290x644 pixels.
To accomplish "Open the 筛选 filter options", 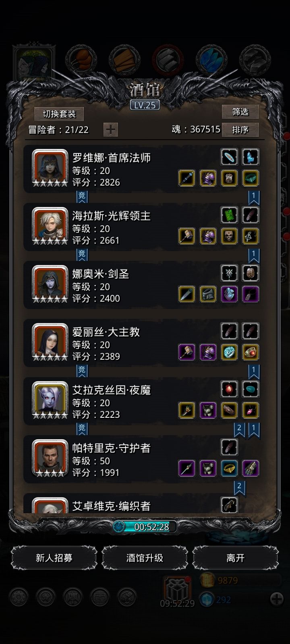I will [x=240, y=111].
